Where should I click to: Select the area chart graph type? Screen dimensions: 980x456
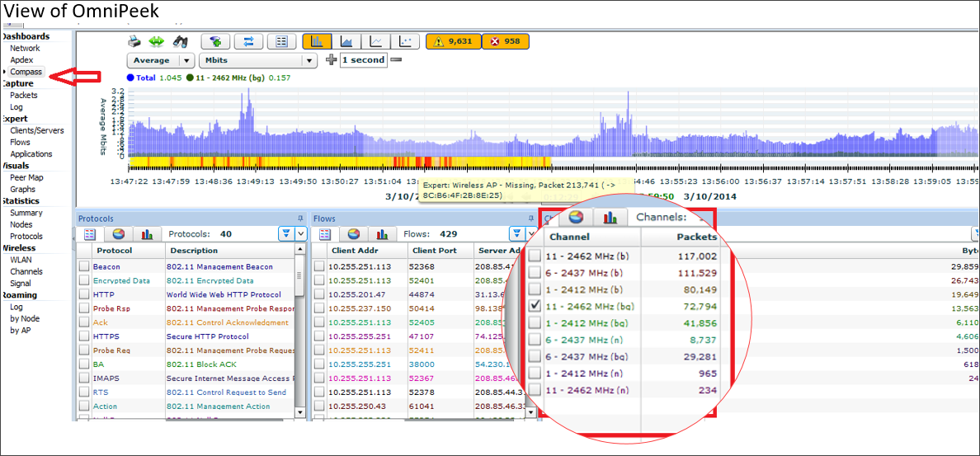tap(346, 42)
